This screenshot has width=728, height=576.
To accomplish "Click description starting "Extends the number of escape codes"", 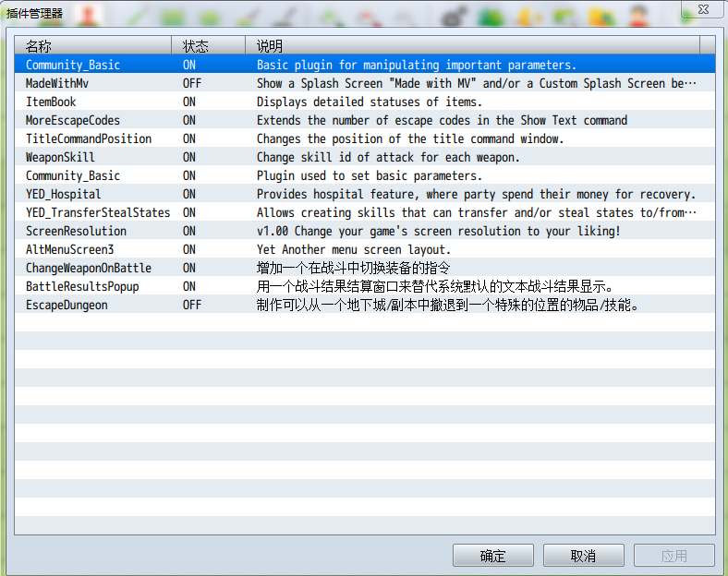I will click(442, 120).
